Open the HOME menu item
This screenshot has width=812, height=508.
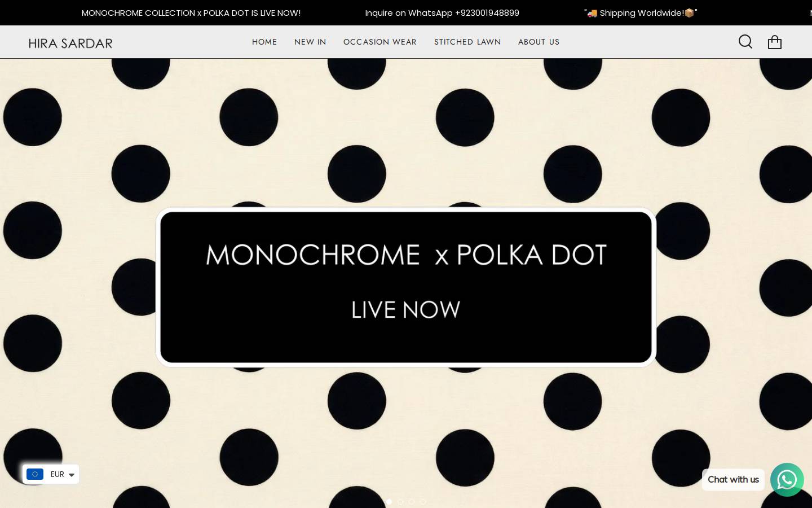point(264,42)
